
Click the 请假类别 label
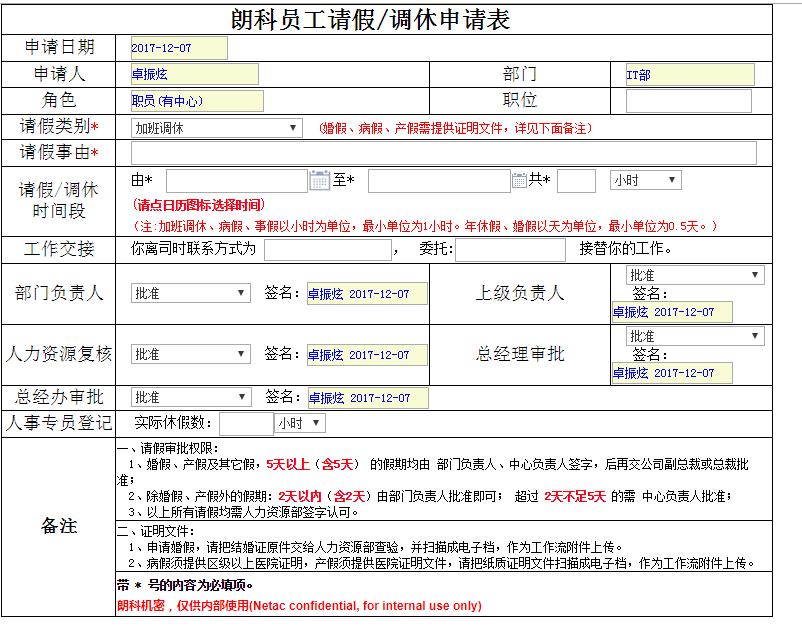(x=59, y=126)
